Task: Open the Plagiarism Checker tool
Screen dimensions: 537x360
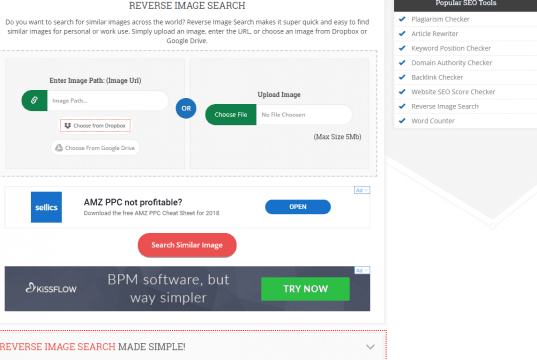Action: [x=440, y=19]
